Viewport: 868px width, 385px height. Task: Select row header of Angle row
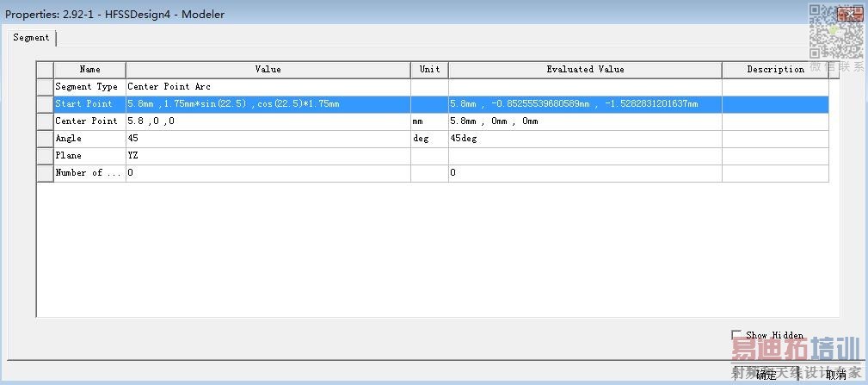coord(45,139)
